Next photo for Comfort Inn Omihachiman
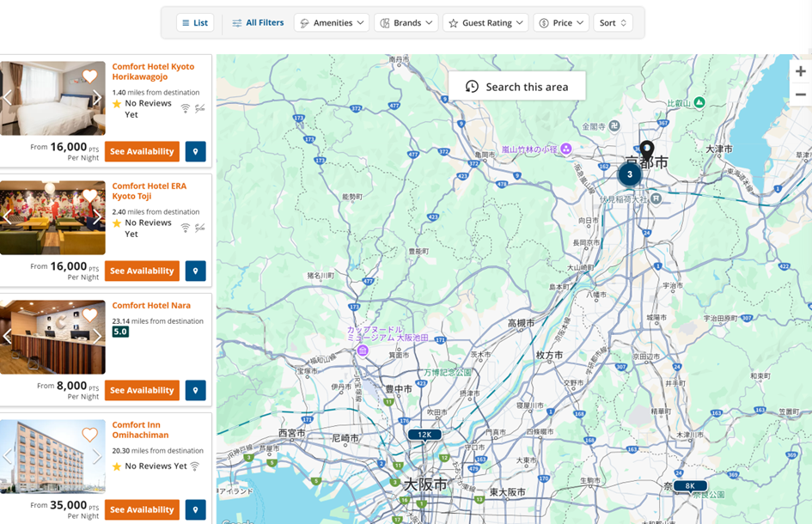The image size is (812, 524). click(97, 456)
